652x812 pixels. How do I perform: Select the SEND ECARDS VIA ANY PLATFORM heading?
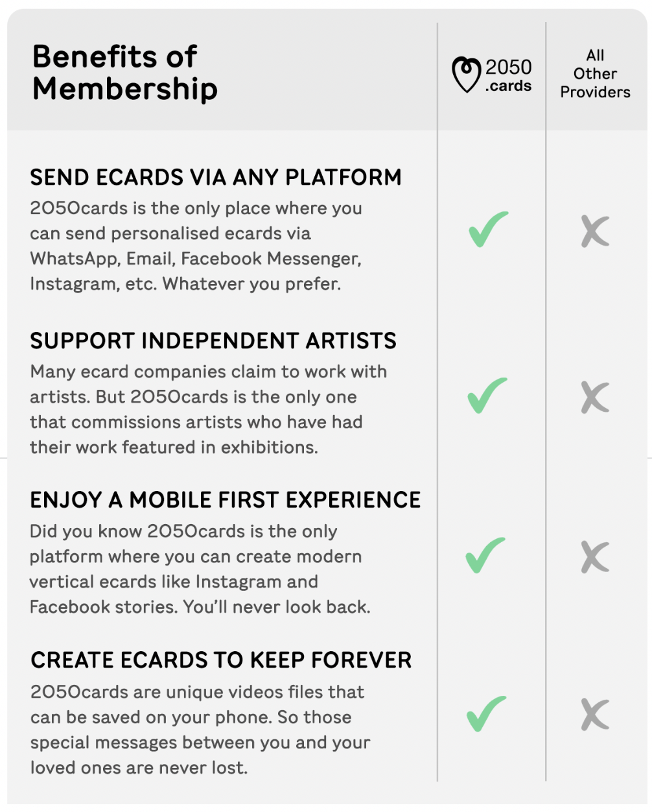(216, 177)
